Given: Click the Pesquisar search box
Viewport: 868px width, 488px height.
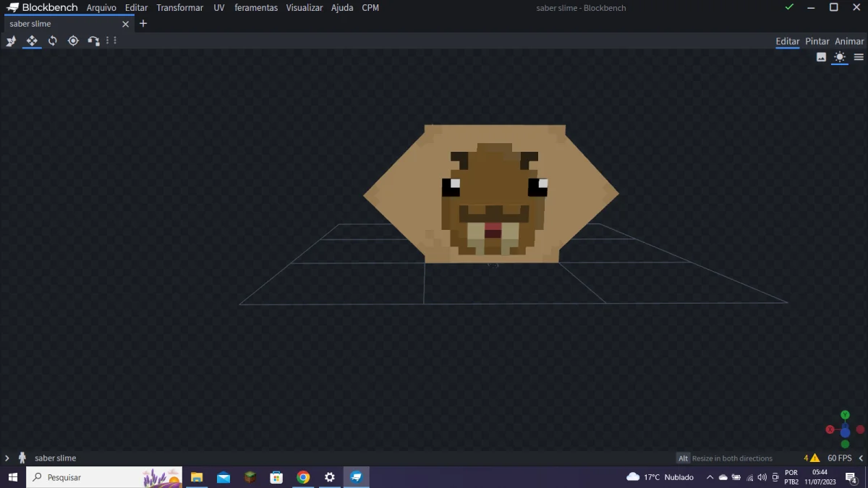Looking at the screenshot, I should pyautogui.click(x=105, y=477).
